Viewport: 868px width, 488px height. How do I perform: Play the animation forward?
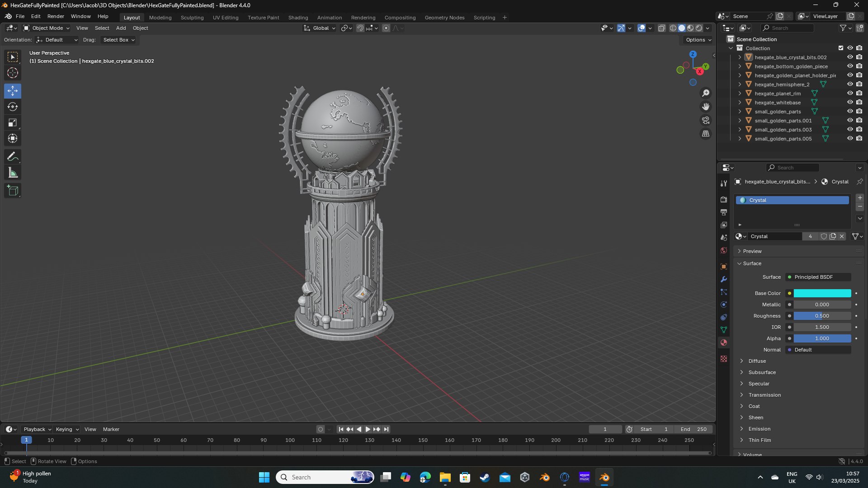368,429
